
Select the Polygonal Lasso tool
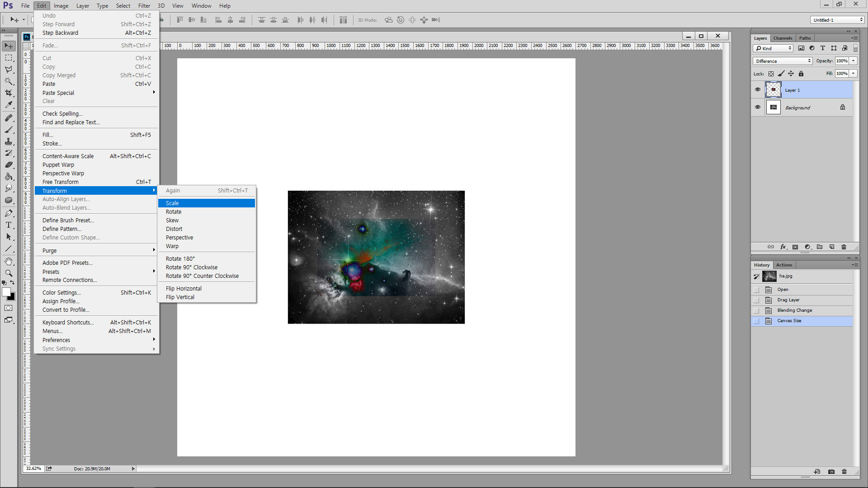pyautogui.click(x=9, y=70)
